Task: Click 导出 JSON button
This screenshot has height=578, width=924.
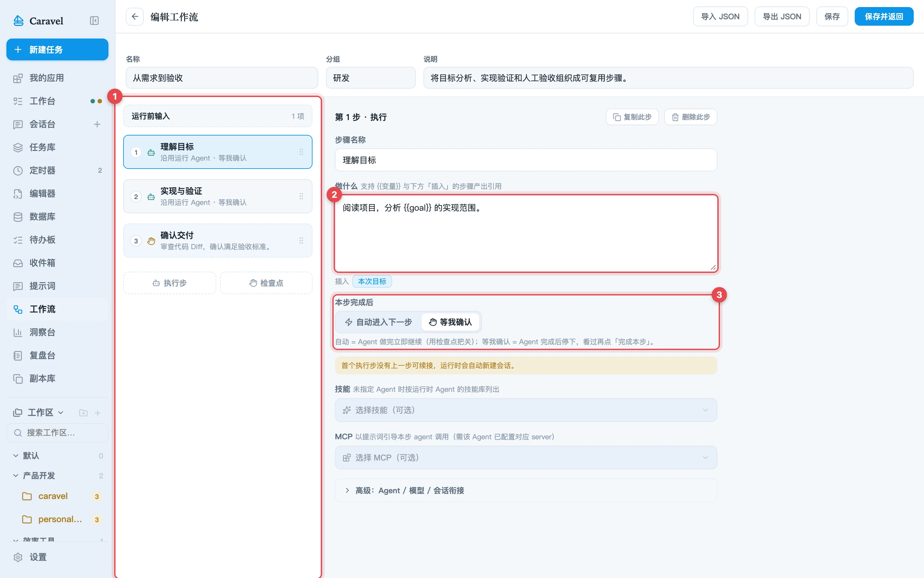Action: 782,16
